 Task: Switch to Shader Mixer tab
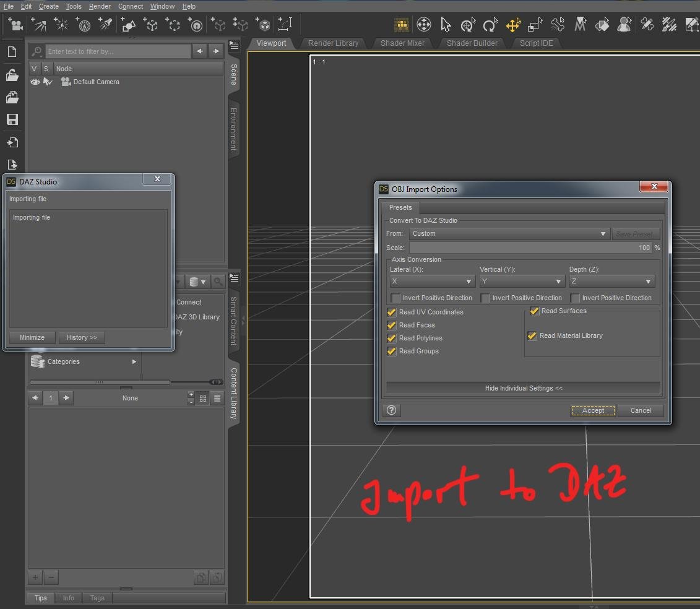(x=402, y=43)
